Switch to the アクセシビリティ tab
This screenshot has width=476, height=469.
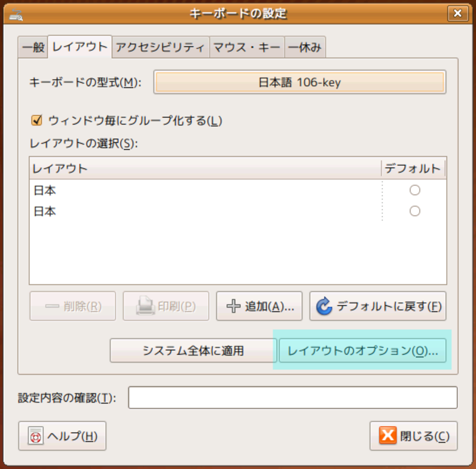[160, 47]
